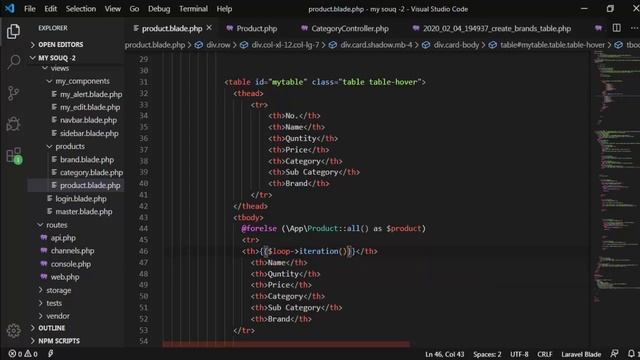This screenshot has height=360, width=640.
Task: Open the Debug view in activity bar
Action: tap(13, 124)
